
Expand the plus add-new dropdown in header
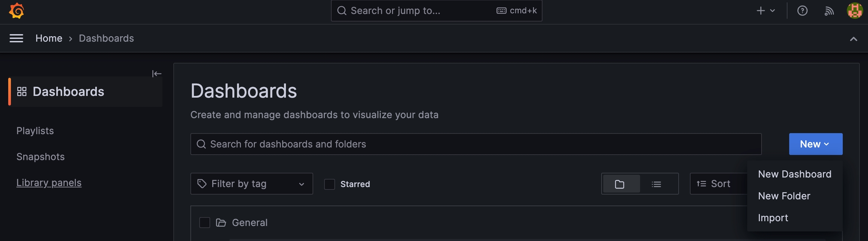tap(765, 11)
